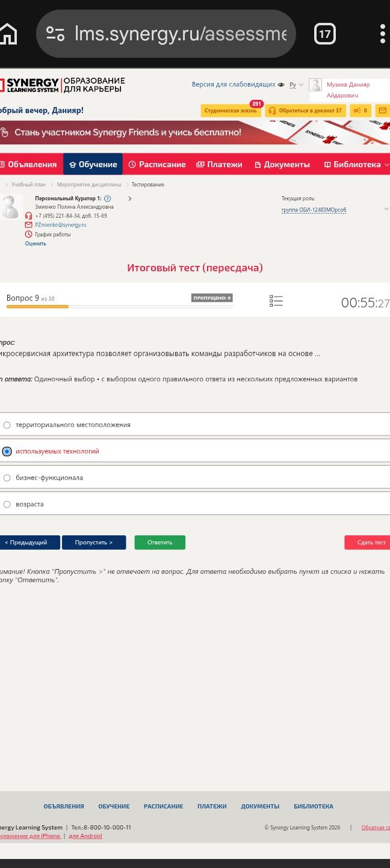
Task: Click the Пропустить > button
Action: (94, 543)
